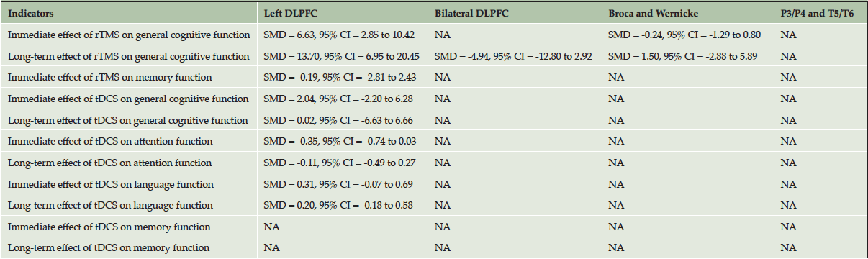The height and width of the screenshot is (259, 868).
Task: Click the cell SMD = 0.02 value
Action: [339, 120]
